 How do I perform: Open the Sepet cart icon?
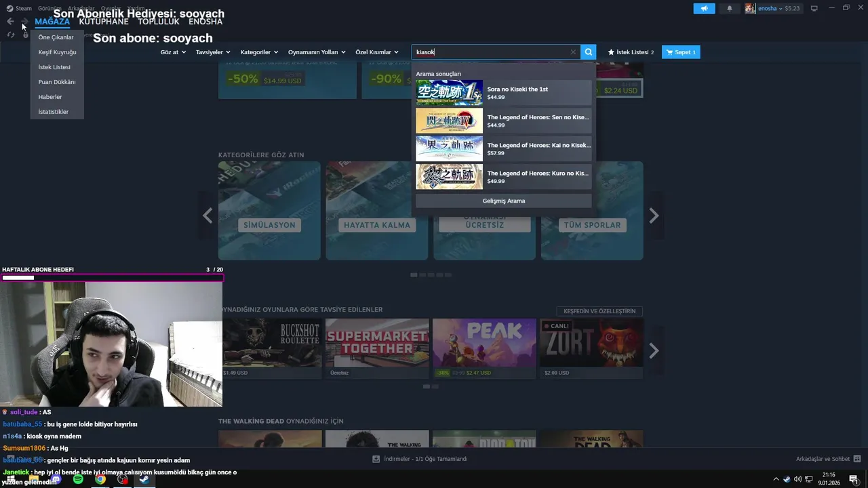coord(669,52)
